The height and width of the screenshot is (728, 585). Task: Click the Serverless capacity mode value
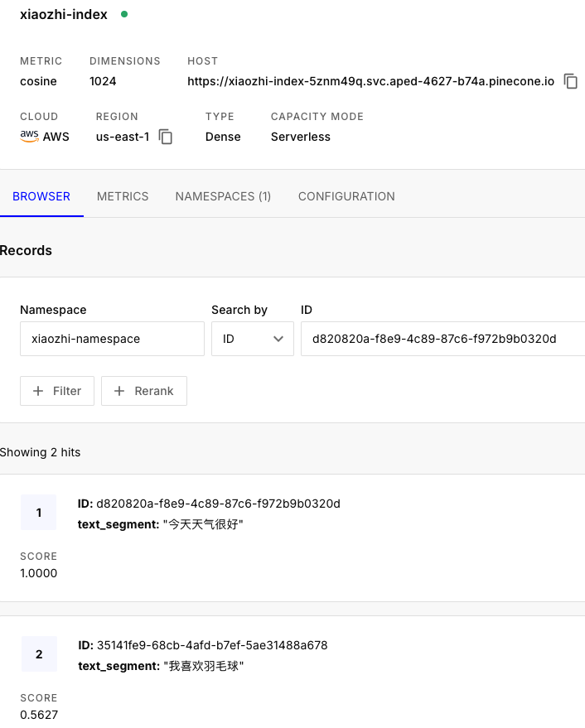point(301,137)
